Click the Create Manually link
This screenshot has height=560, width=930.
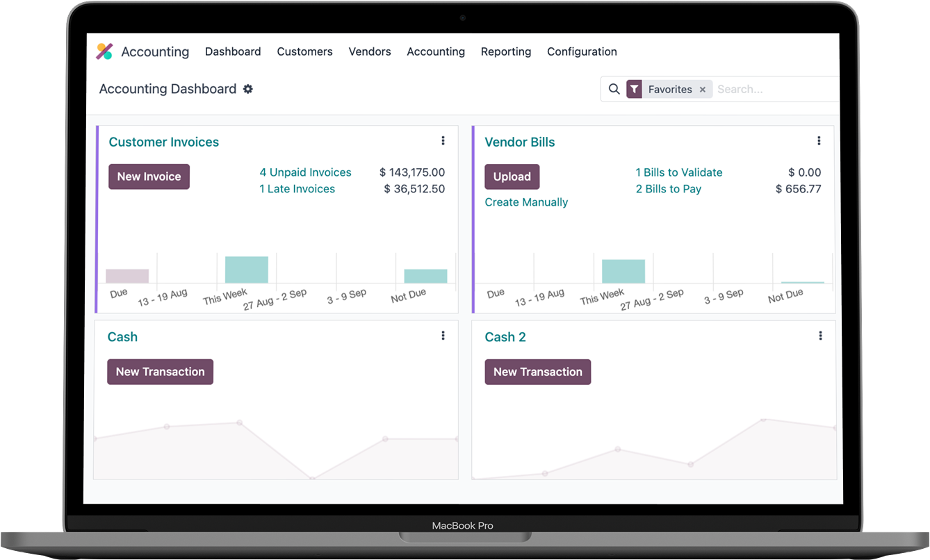click(526, 202)
